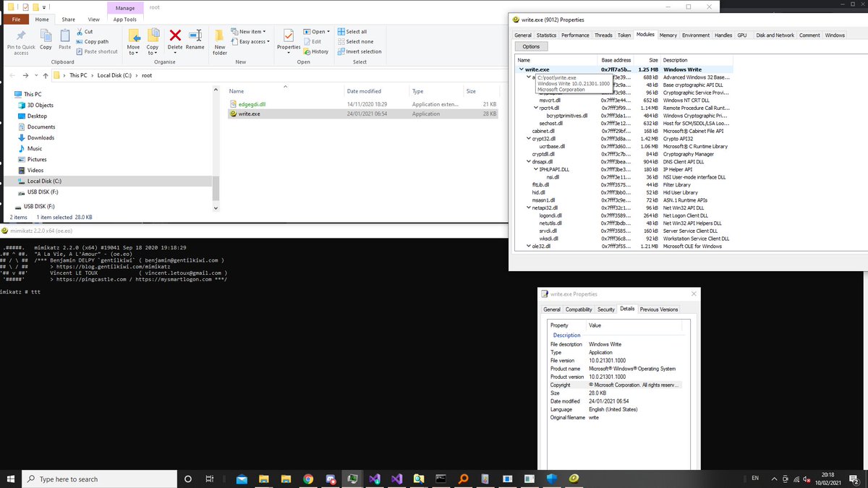
Task: Open Task View on the taskbar
Action: (209, 479)
